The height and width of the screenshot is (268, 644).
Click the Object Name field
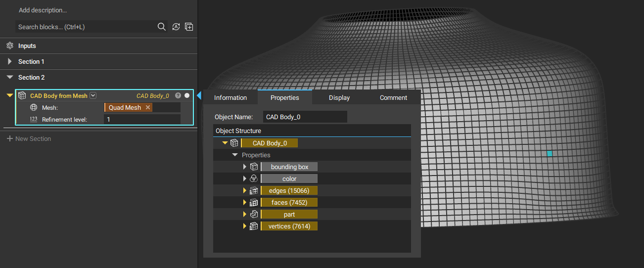[305, 117]
